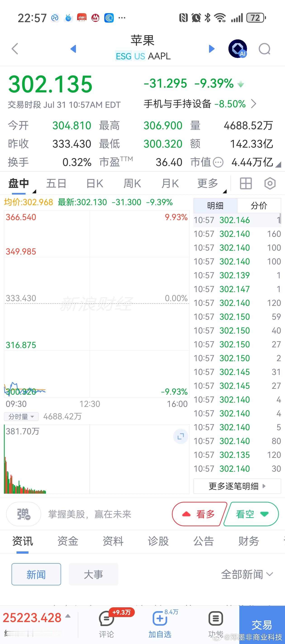Switch to 月K chart

point(170,183)
